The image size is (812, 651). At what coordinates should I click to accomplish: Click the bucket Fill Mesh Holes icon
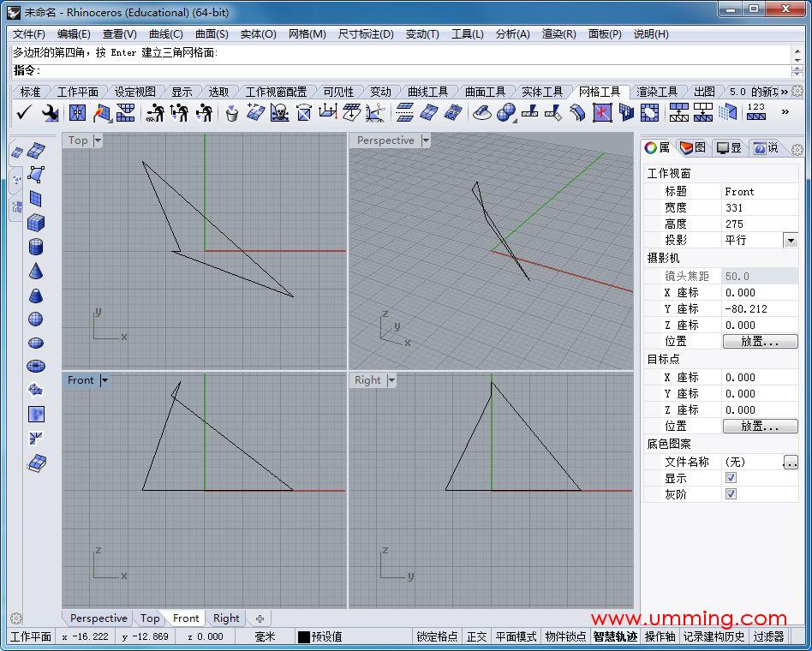click(232, 112)
